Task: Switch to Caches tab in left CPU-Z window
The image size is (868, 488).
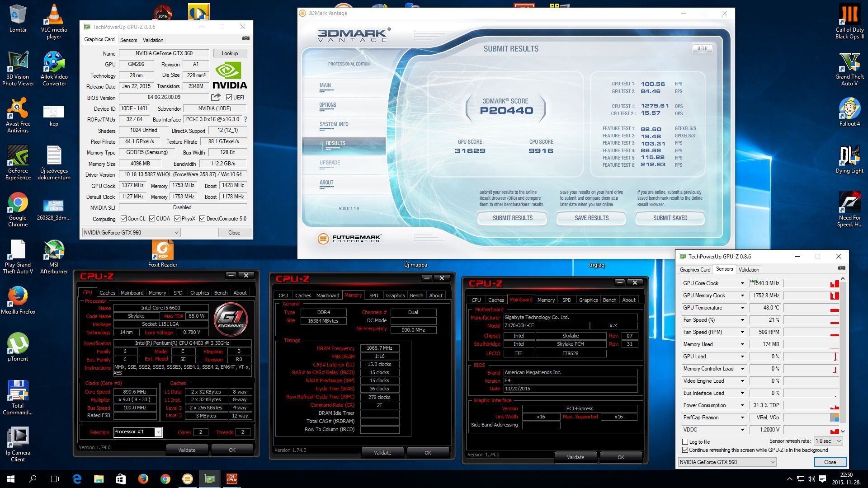Action: [x=107, y=293]
